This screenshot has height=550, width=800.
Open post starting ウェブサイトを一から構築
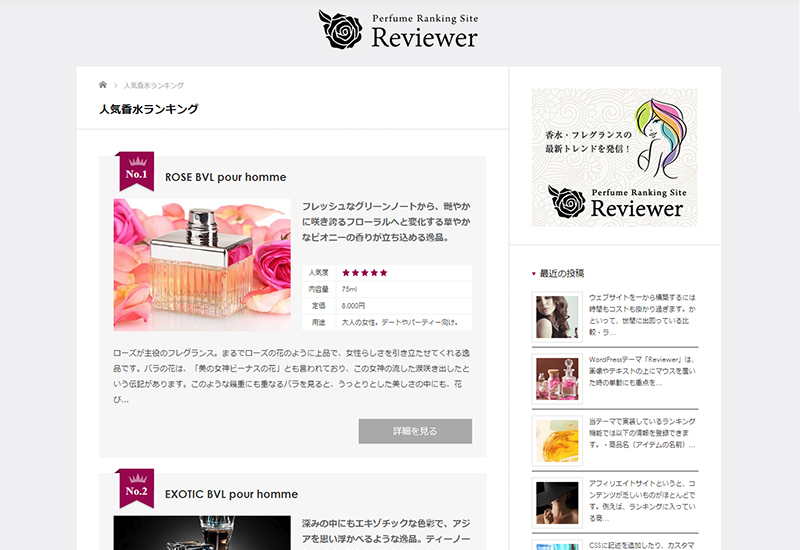click(642, 315)
